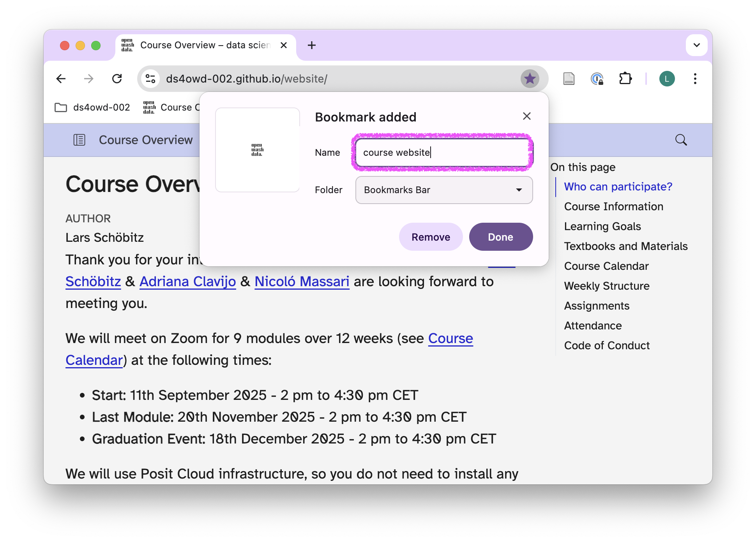Click the bookmark star icon in address bar
Viewport: 756px width, 542px height.
point(530,79)
